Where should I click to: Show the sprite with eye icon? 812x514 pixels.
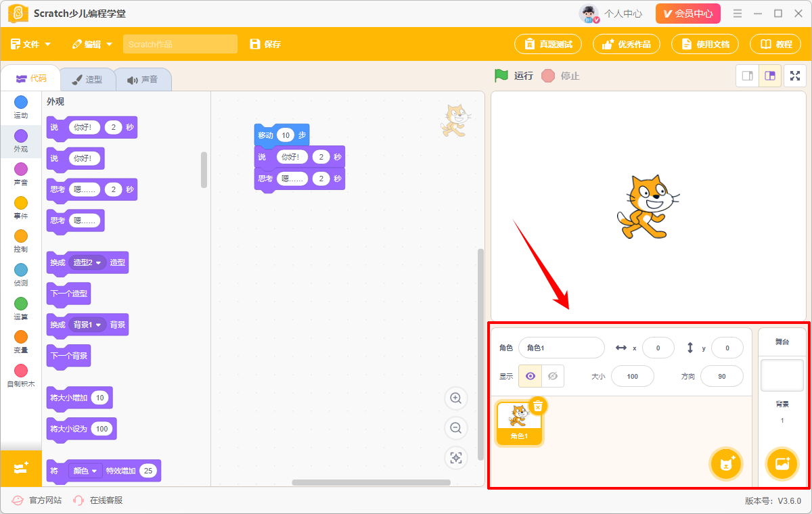click(530, 376)
